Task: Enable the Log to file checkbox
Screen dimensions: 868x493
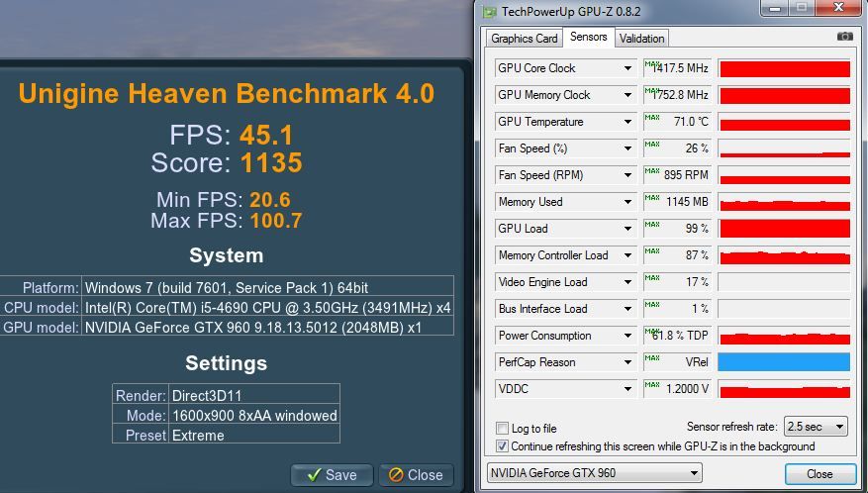Action: (x=502, y=429)
